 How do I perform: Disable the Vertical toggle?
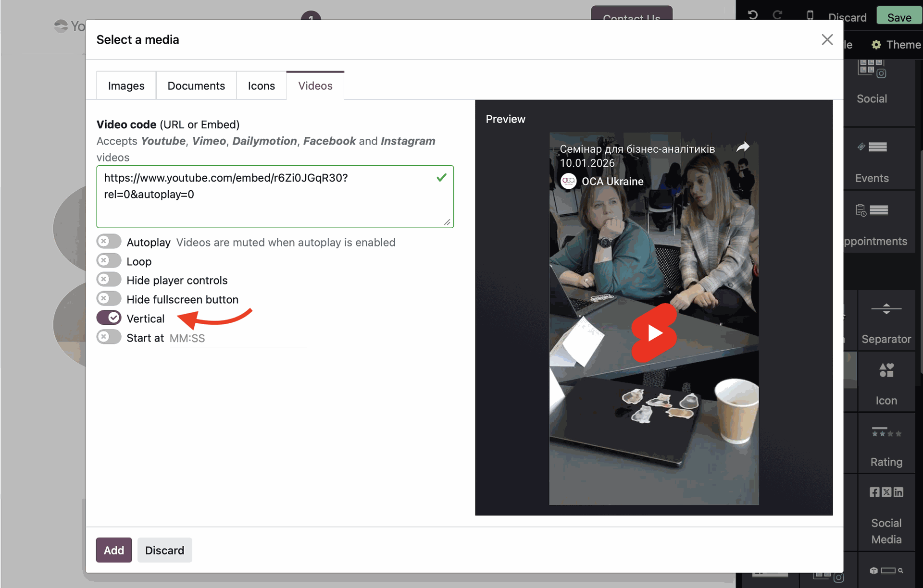109,318
